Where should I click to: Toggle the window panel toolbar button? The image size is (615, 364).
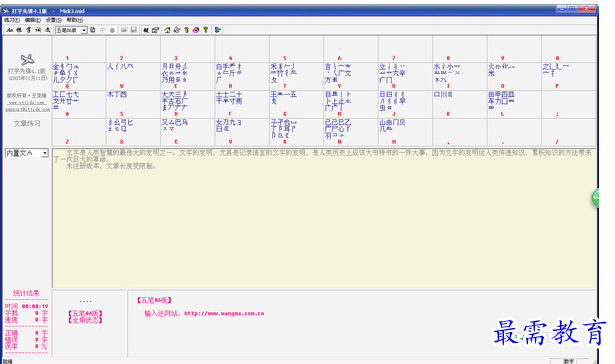(x=155, y=30)
